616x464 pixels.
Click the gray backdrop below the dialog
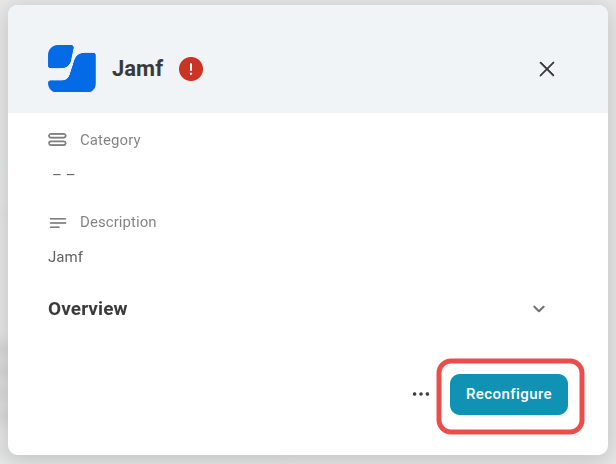pyautogui.click(x=300, y=459)
